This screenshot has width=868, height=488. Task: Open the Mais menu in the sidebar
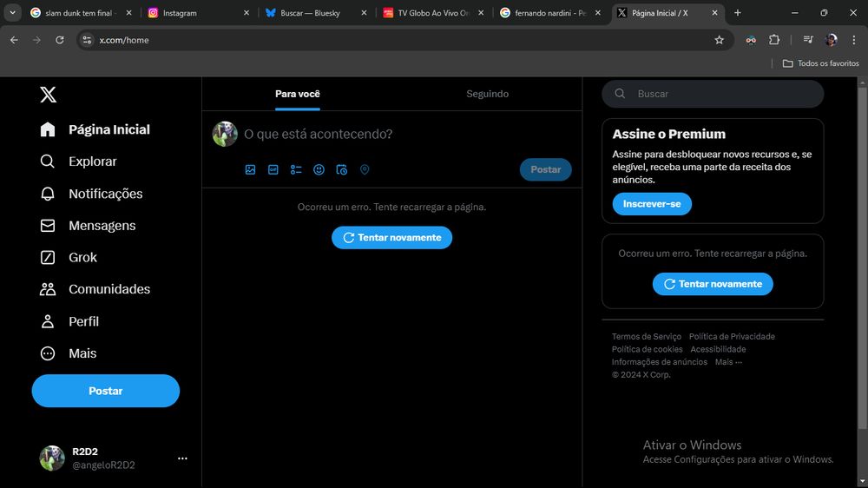point(68,353)
